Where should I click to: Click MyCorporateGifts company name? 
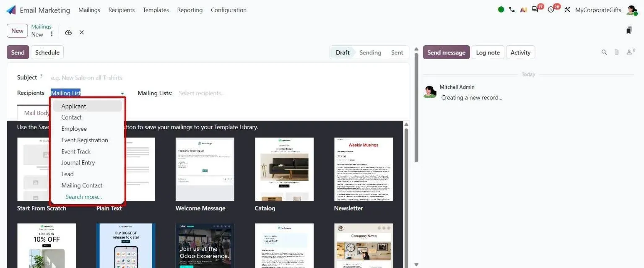[598, 10]
